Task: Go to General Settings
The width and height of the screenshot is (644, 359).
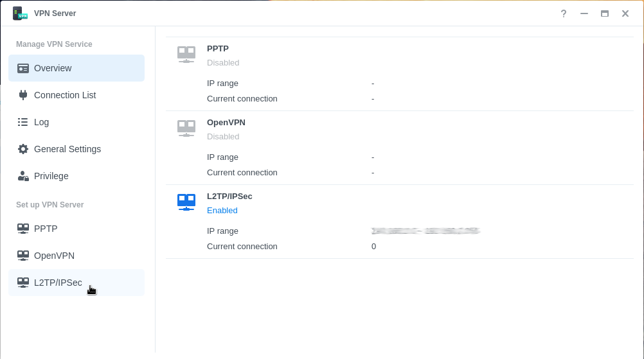Action: pos(76,149)
